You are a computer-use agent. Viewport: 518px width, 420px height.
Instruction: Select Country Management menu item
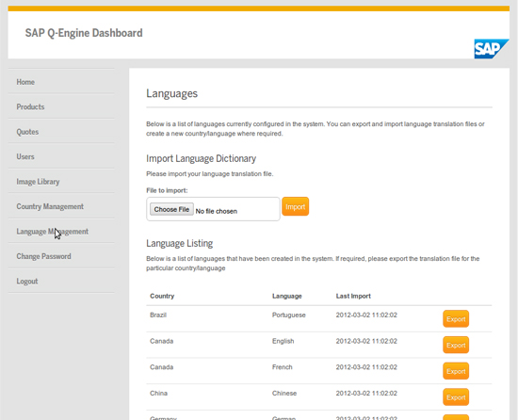(50, 206)
